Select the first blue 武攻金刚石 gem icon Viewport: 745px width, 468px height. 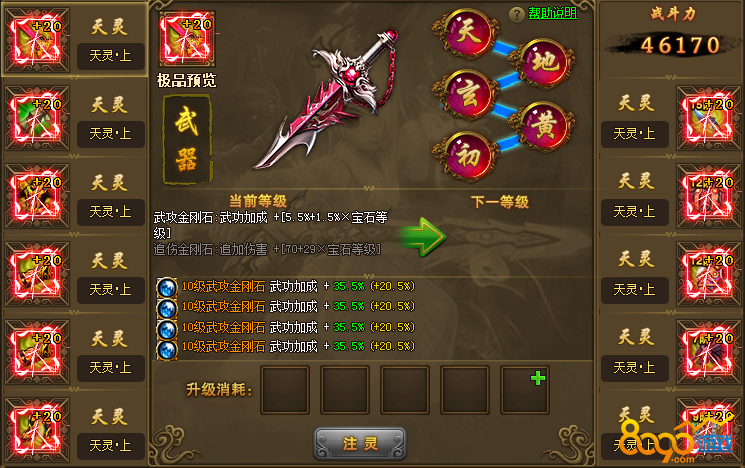click(167, 287)
